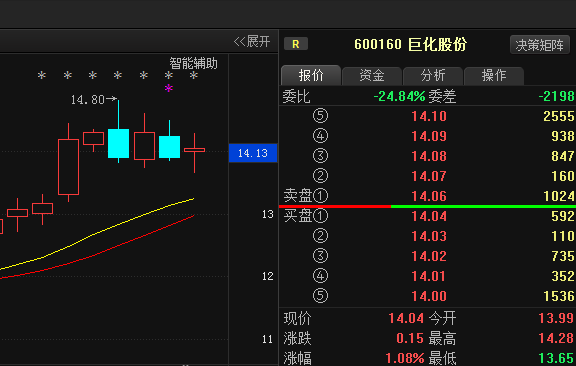Switch to the 报价 tab
576x366 pixels.
coord(311,75)
